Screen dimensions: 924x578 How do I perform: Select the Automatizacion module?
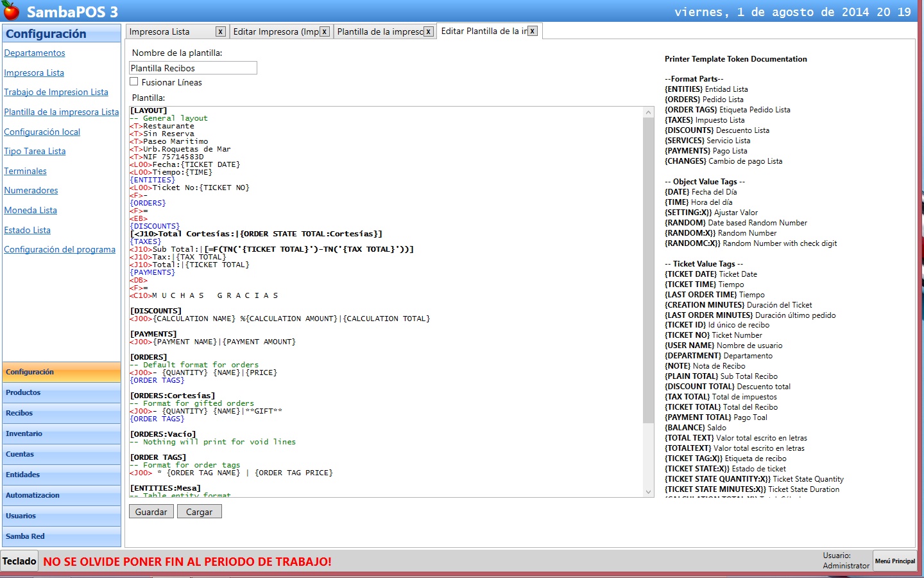[x=62, y=495]
